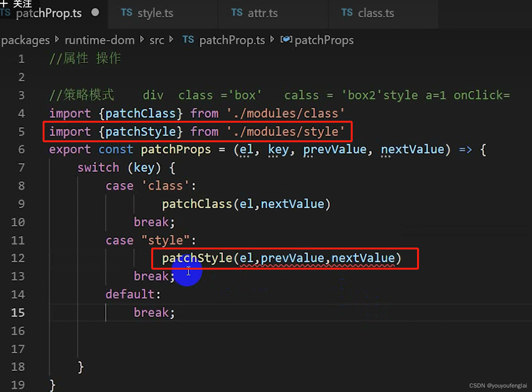This screenshot has width=532, height=392.
Task: Open the packages breadcrumb segment
Action: coord(26,40)
